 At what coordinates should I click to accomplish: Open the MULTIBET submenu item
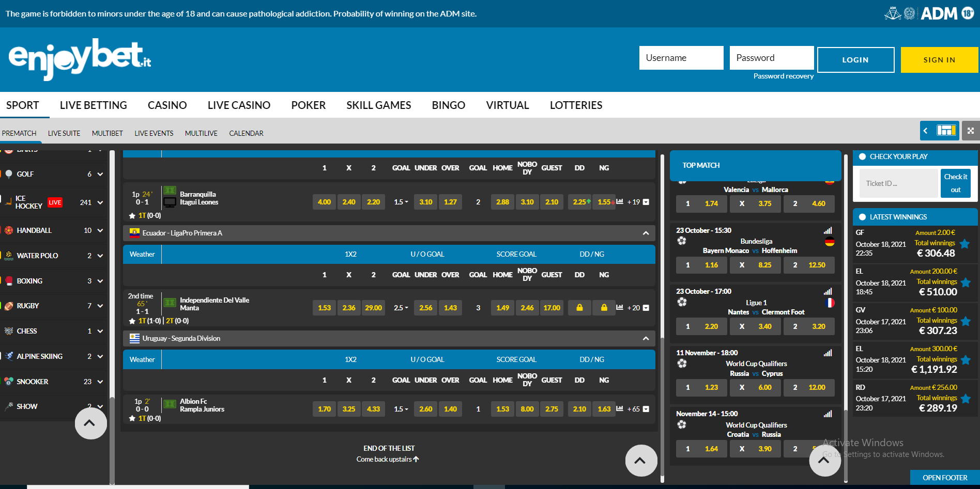(107, 133)
